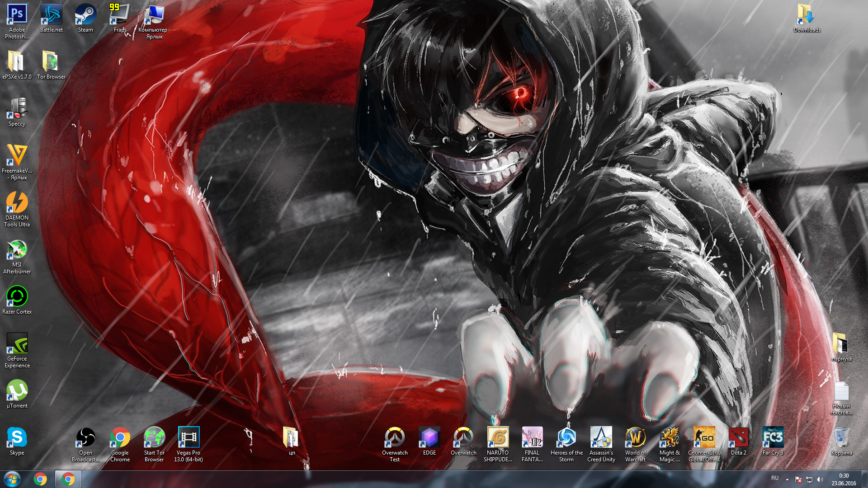Viewport: 868px width, 488px height.
Task: Select the Fraps shortcut icon
Action: point(120,19)
